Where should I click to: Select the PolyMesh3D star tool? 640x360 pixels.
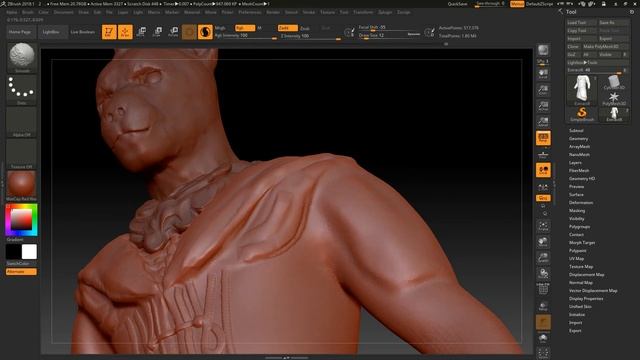pyautogui.click(x=614, y=98)
